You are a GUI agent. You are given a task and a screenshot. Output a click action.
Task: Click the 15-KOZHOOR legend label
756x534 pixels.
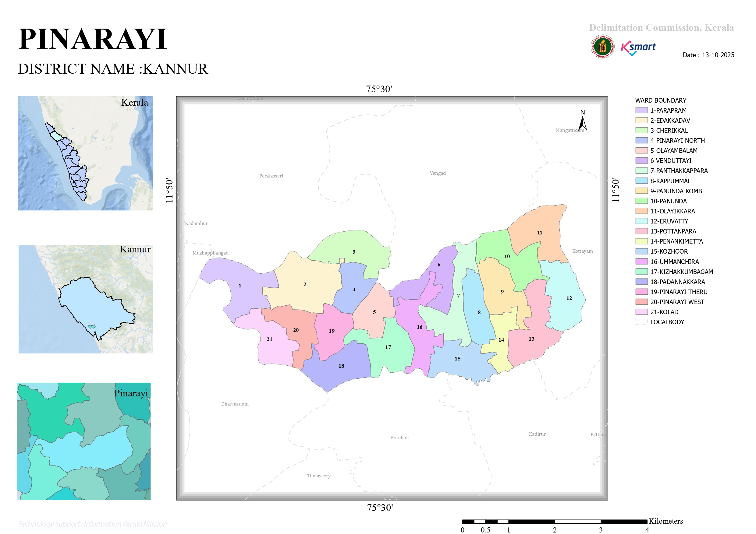[x=669, y=251]
